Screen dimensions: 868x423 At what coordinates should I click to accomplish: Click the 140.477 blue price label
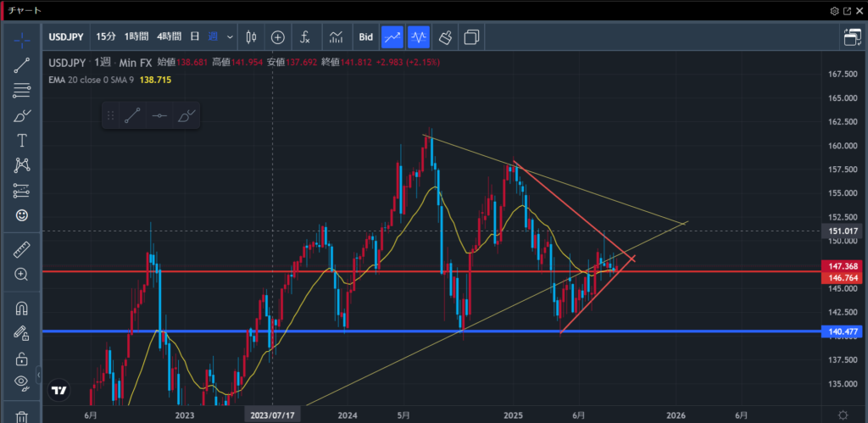point(843,331)
